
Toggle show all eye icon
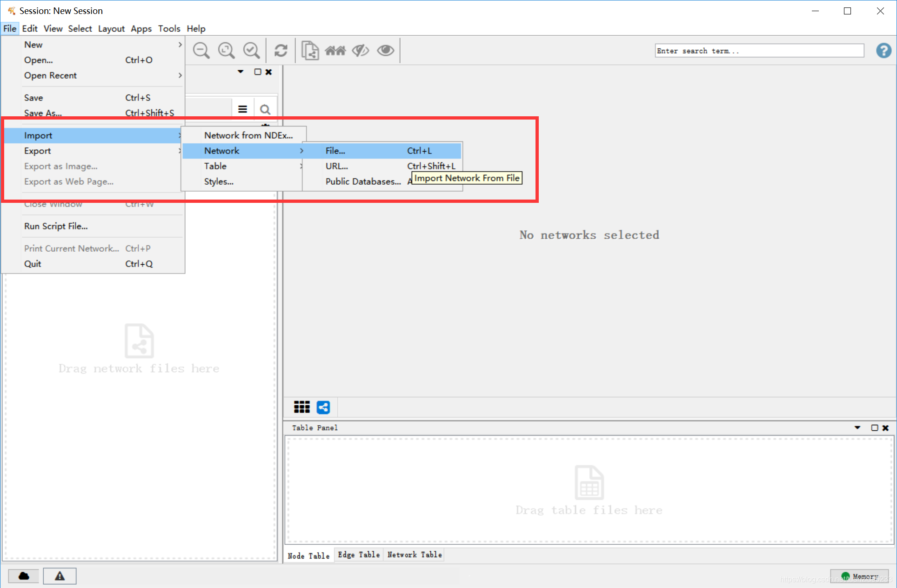click(x=385, y=50)
